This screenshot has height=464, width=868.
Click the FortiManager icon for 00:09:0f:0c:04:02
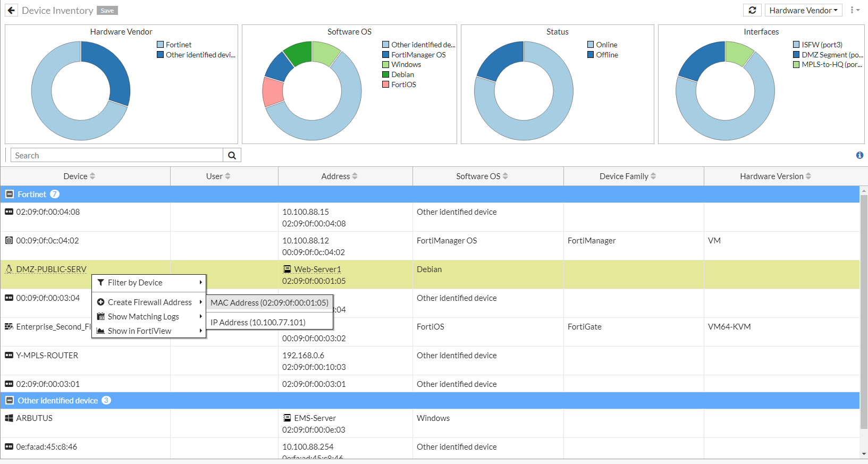pos(9,240)
